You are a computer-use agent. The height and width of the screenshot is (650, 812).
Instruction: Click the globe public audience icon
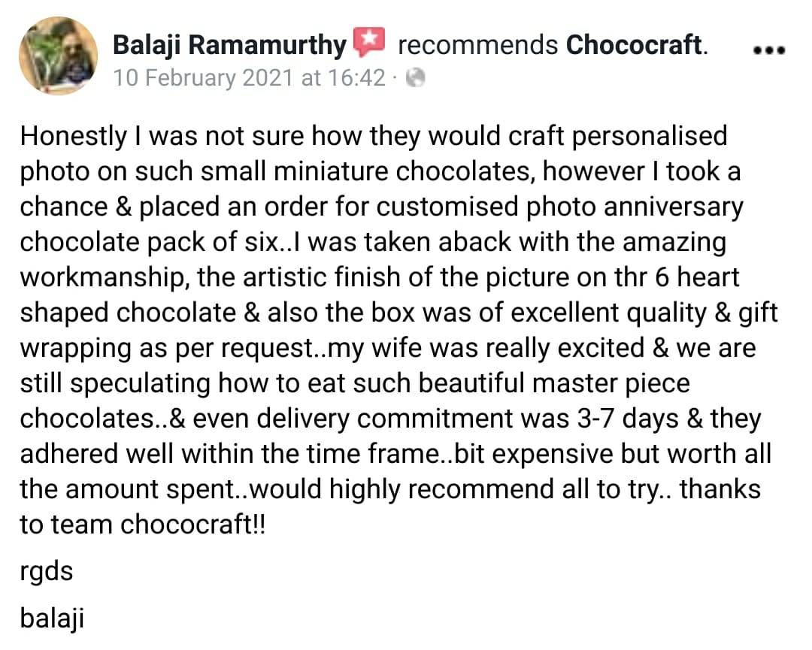(x=415, y=78)
